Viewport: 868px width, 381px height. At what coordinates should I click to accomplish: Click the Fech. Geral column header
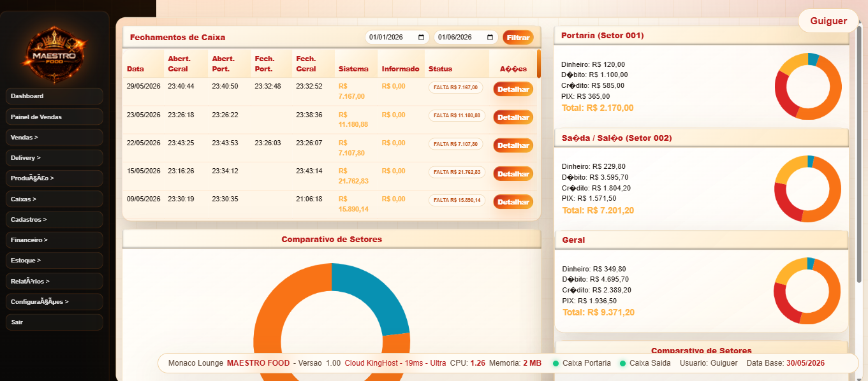pos(306,64)
